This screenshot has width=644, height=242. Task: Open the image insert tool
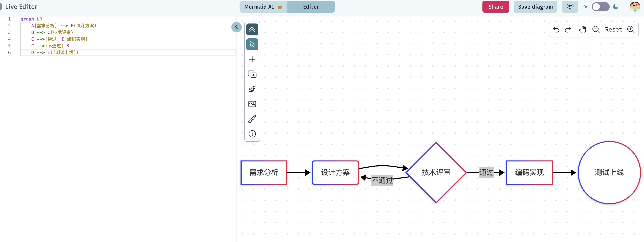252,104
